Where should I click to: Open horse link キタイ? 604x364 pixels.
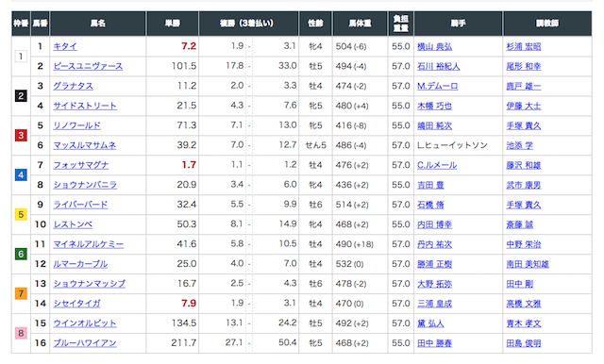coord(65,46)
